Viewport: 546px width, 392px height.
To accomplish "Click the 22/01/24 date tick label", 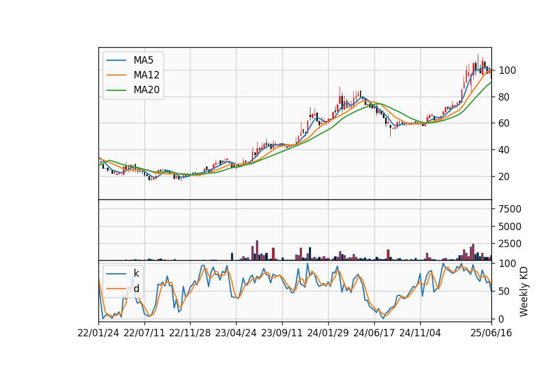I will (98, 333).
